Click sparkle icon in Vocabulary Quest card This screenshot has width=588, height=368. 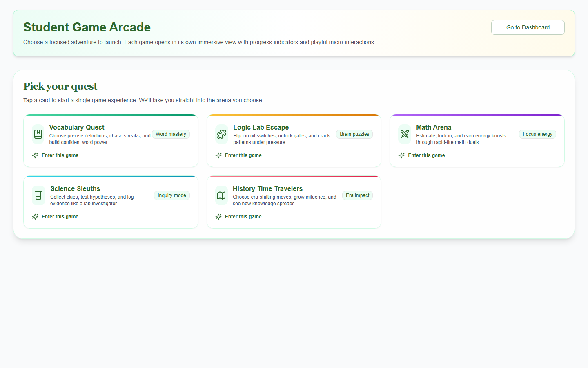click(35, 155)
